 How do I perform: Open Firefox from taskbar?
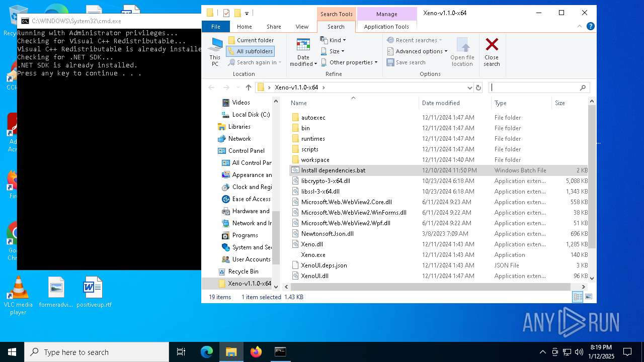(256, 352)
